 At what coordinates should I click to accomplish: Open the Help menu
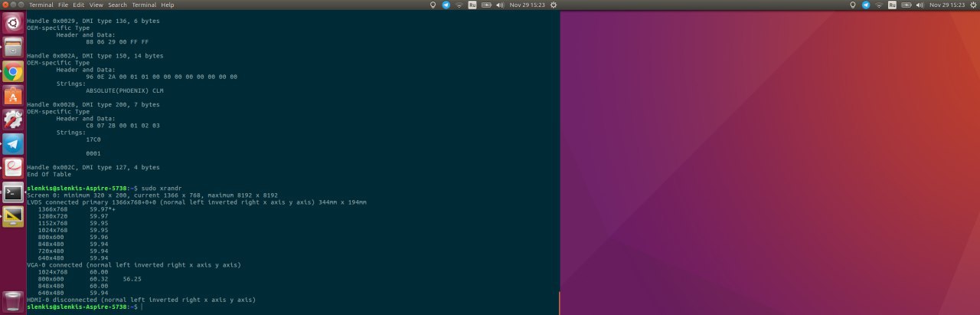(168, 5)
